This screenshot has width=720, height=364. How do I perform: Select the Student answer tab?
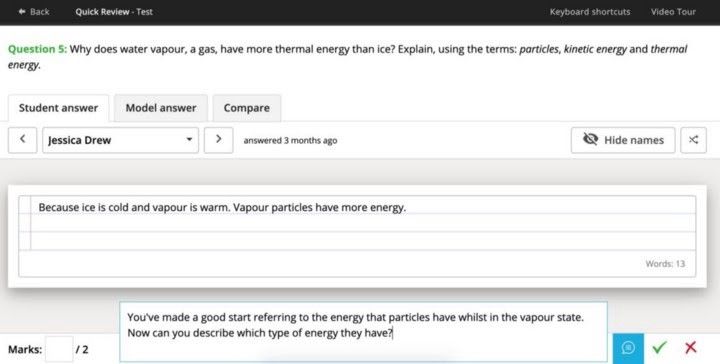(58, 108)
